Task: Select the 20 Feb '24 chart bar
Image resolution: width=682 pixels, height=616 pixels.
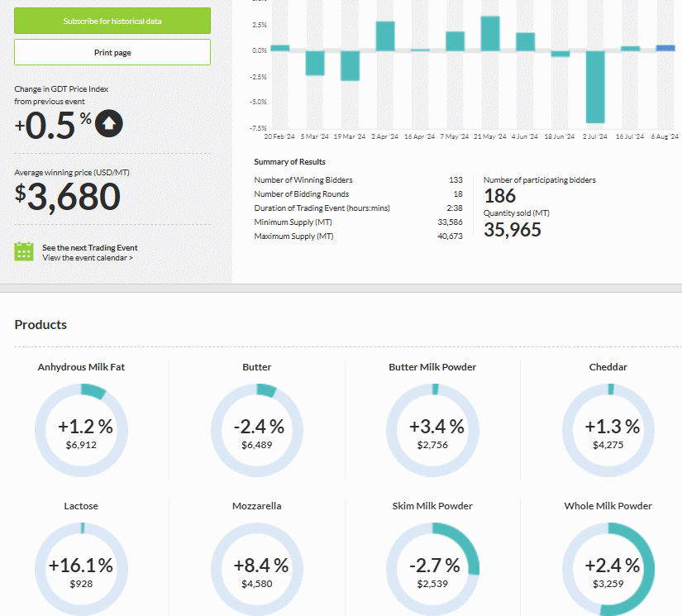Action: (280, 48)
